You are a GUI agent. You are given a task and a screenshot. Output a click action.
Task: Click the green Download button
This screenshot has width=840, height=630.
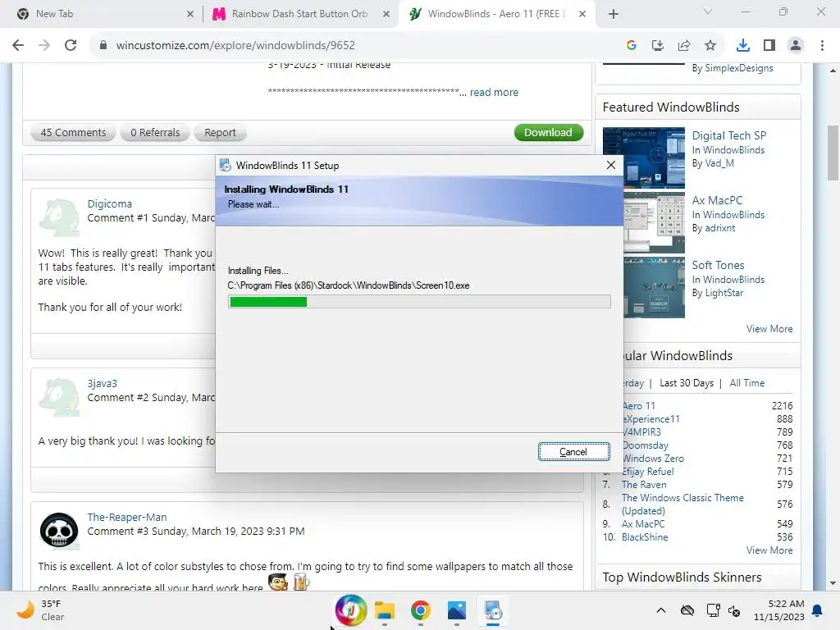(548, 132)
